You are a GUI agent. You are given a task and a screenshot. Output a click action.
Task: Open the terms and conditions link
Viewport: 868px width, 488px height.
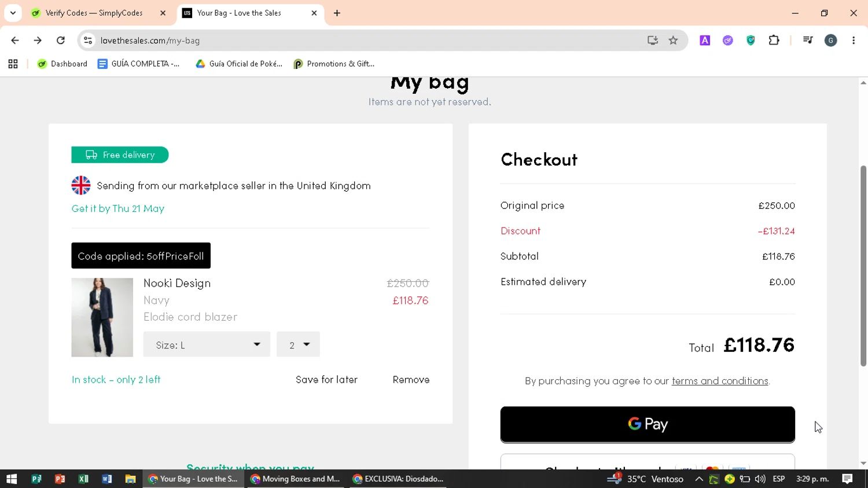[x=720, y=381]
